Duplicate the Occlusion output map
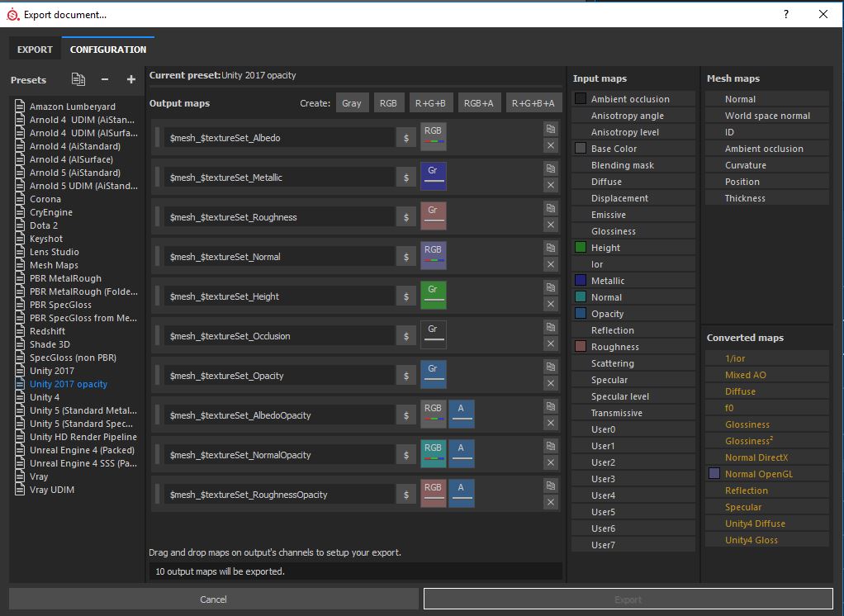The width and height of the screenshot is (844, 616). (x=551, y=327)
